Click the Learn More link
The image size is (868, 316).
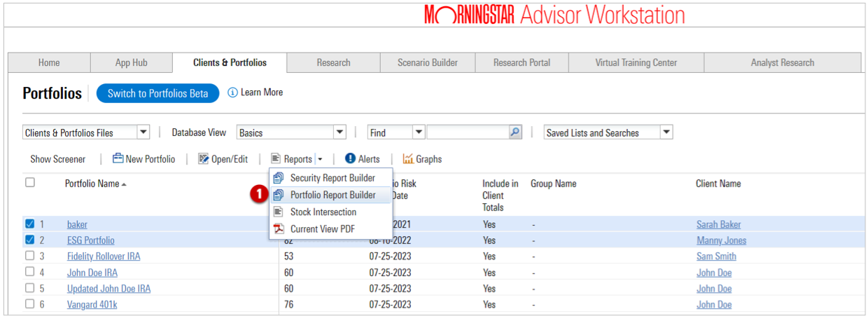[262, 92]
